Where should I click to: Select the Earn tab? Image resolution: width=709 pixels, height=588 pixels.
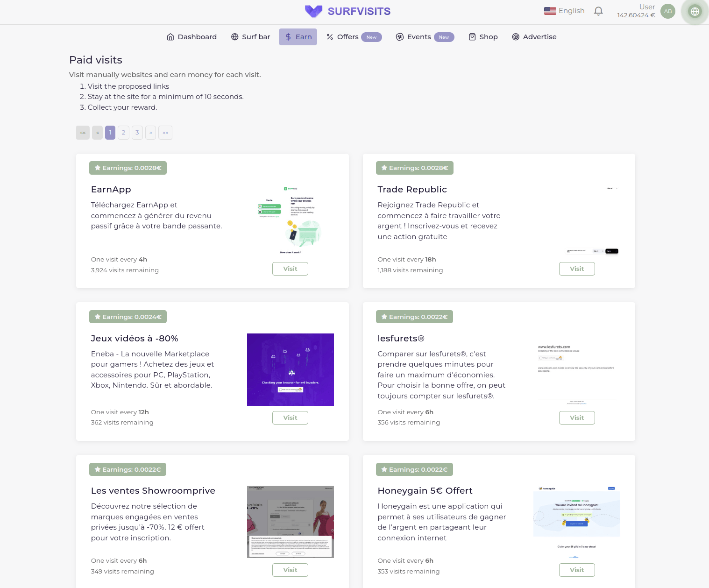pyautogui.click(x=298, y=37)
